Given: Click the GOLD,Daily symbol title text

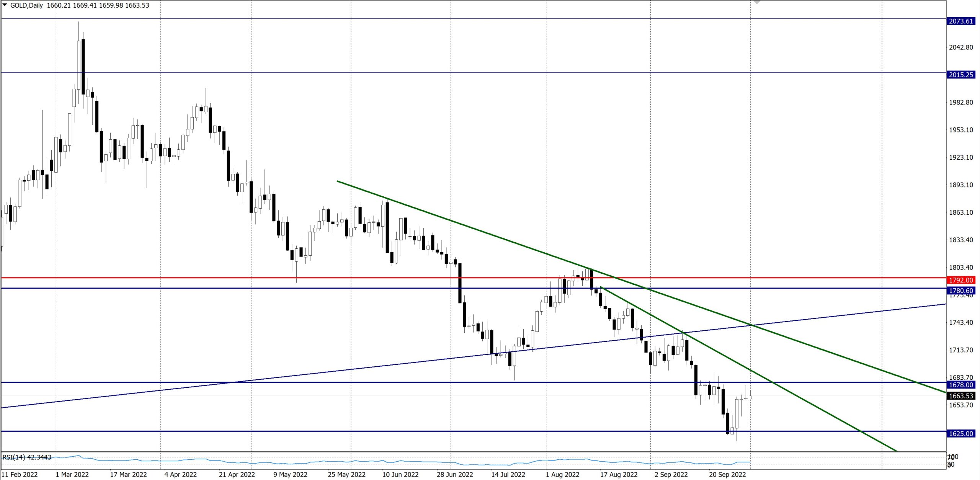Looking at the screenshot, I should click(x=26, y=5).
